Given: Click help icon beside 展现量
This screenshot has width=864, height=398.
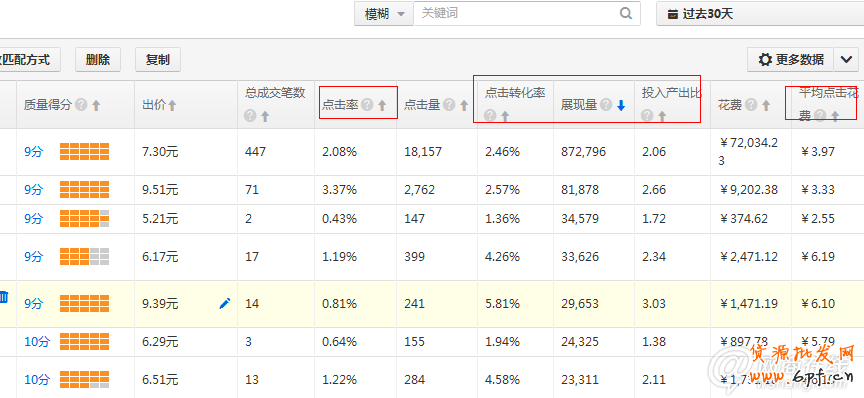Looking at the screenshot, I should [607, 105].
